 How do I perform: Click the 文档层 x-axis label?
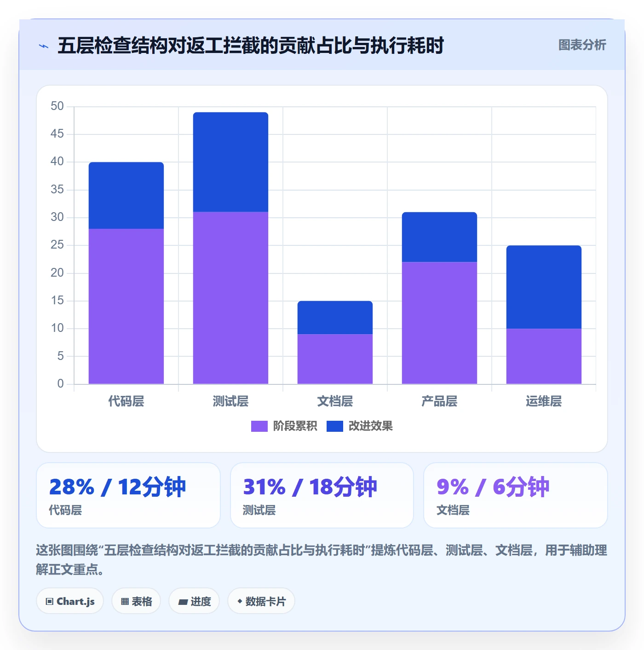(335, 401)
